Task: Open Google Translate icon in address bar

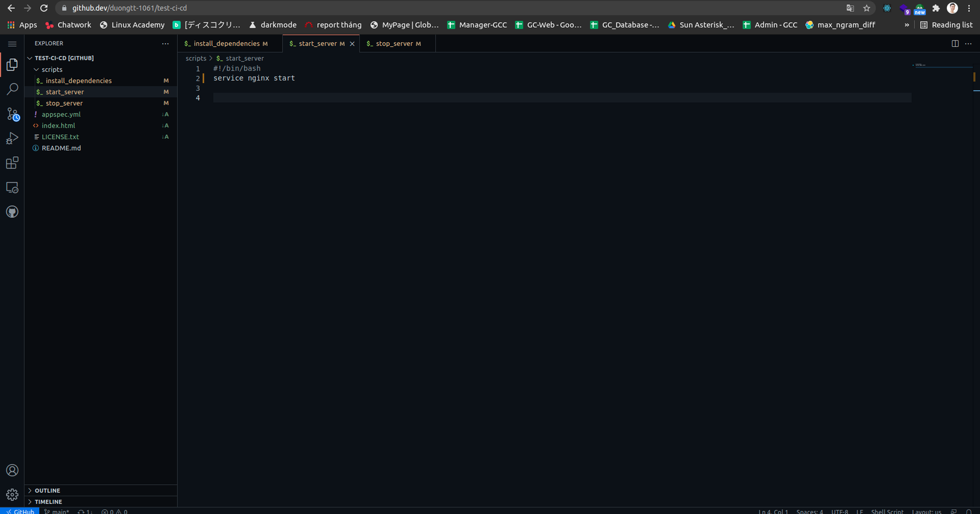Action: (850, 8)
